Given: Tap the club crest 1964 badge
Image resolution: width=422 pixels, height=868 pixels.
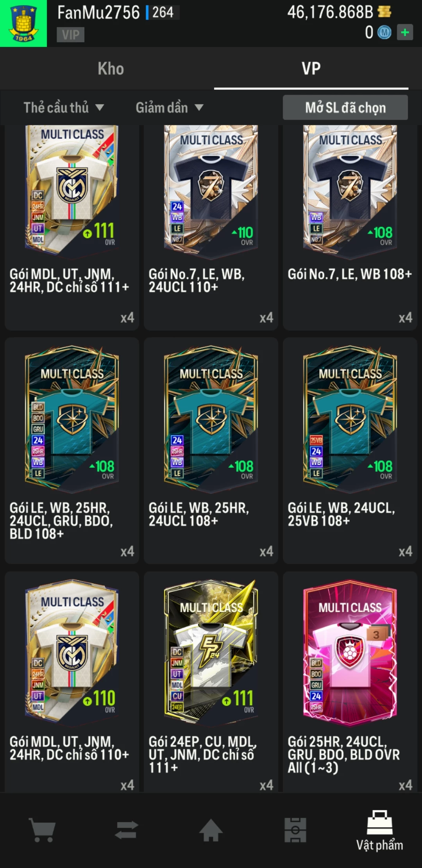Looking at the screenshot, I should 23,23.
